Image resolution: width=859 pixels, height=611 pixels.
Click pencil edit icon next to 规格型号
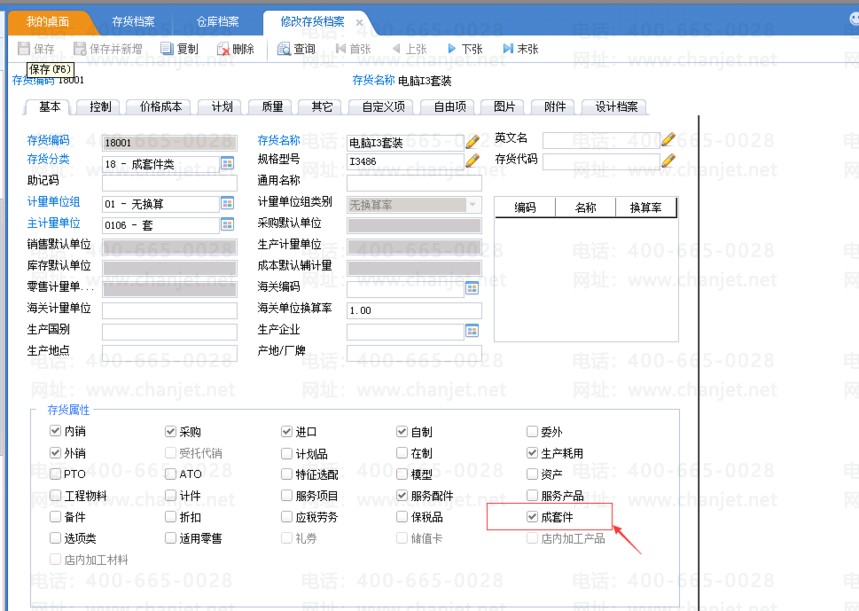click(x=472, y=160)
